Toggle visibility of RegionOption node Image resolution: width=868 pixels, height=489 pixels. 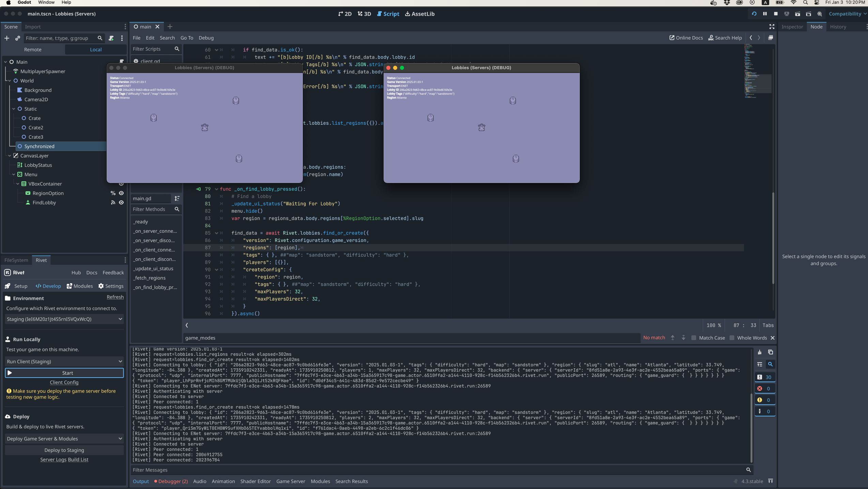click(121, 193)
